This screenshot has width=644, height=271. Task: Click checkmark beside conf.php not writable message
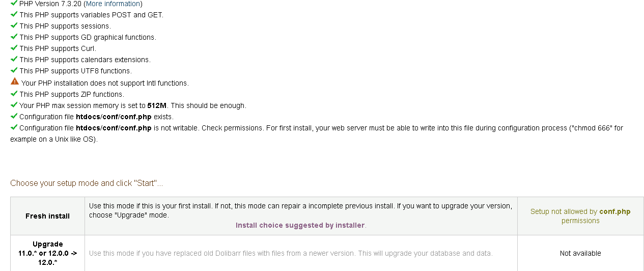coord(14,127)
